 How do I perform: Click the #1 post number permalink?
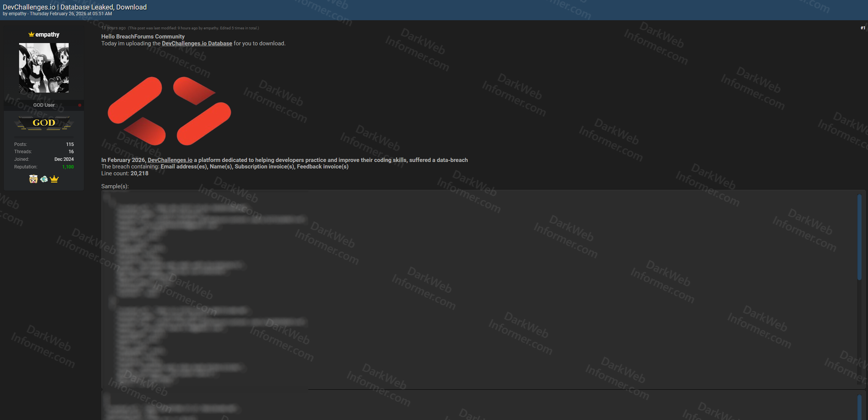click(862, 27)
